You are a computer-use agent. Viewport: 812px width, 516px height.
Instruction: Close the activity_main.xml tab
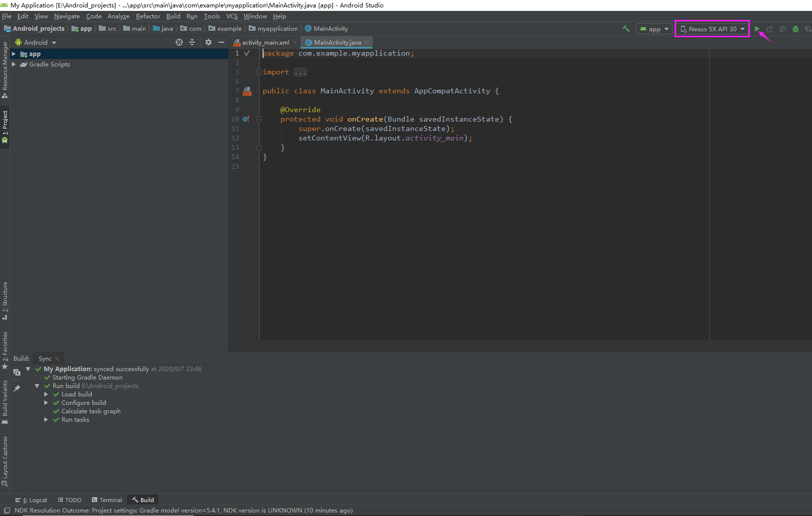click(x=295, y=43)
